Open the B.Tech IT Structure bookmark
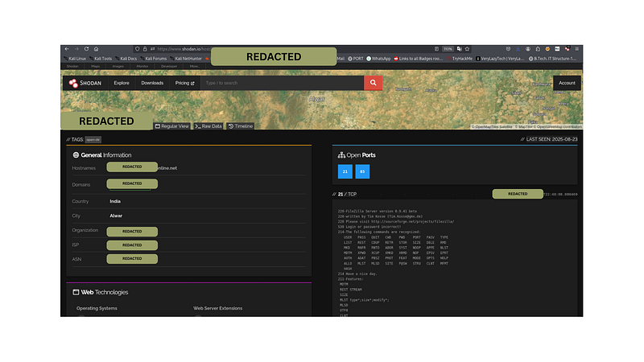This screenshot has width=644, height=362. click(552, 59)
